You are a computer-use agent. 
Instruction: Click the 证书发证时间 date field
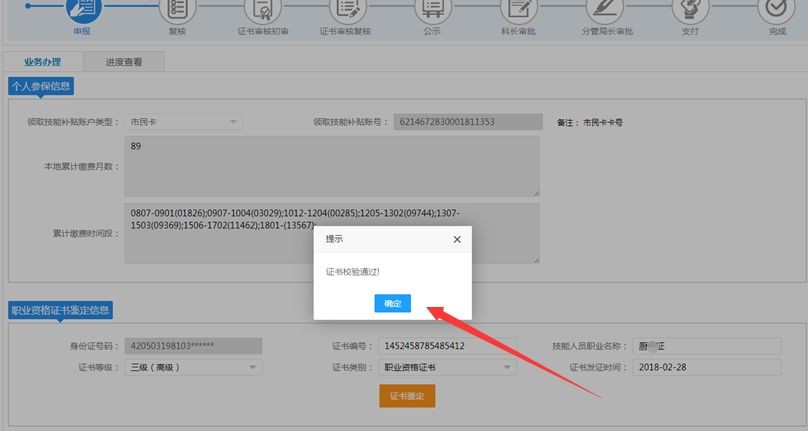(x=690, y=367)
